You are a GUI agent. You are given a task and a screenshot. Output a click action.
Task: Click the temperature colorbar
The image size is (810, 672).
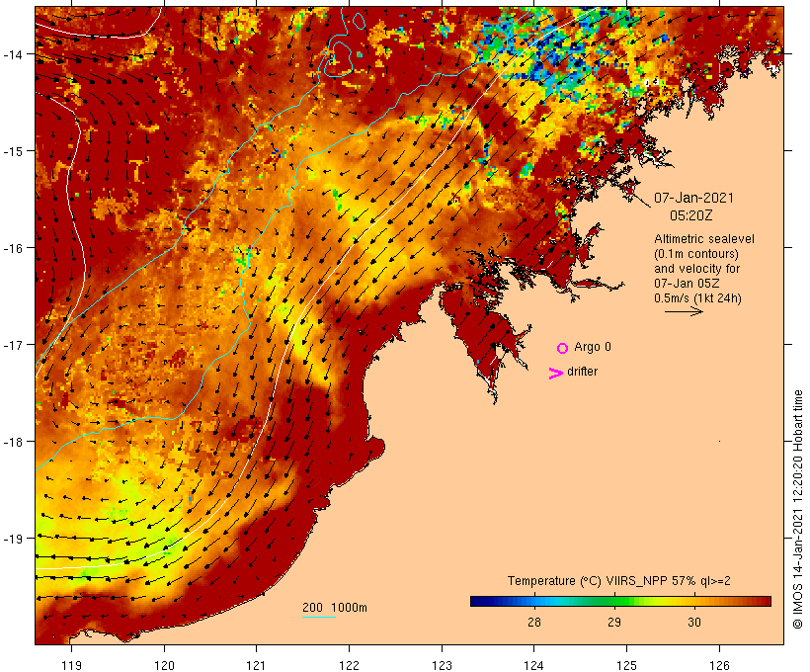pyautogui.click(x=620, y=601)
